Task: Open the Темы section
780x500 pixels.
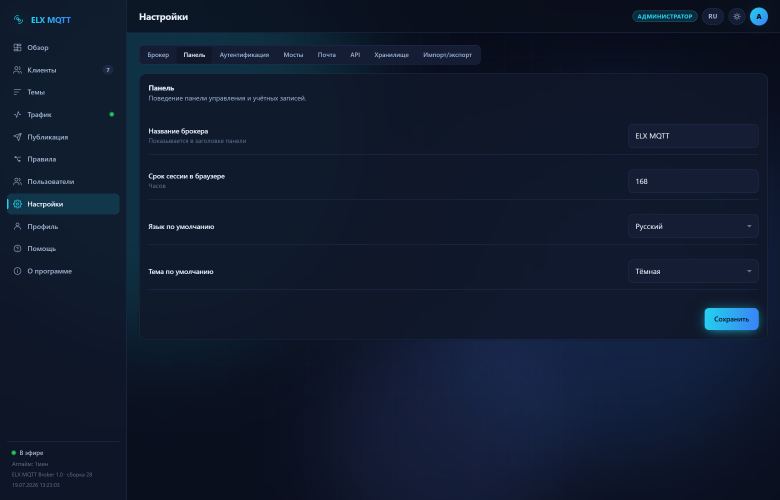Action: pyautogui.click(x=63, y=92)
